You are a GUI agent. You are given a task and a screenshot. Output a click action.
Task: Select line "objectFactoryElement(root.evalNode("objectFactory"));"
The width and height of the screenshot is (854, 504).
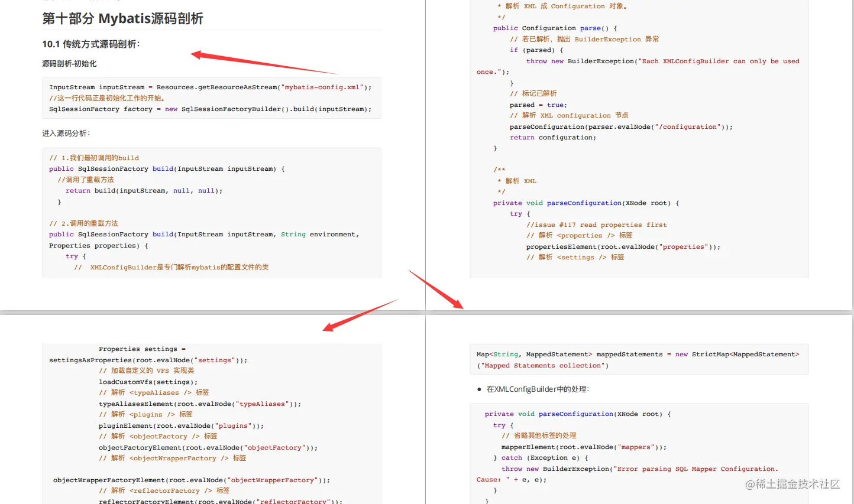208,448
